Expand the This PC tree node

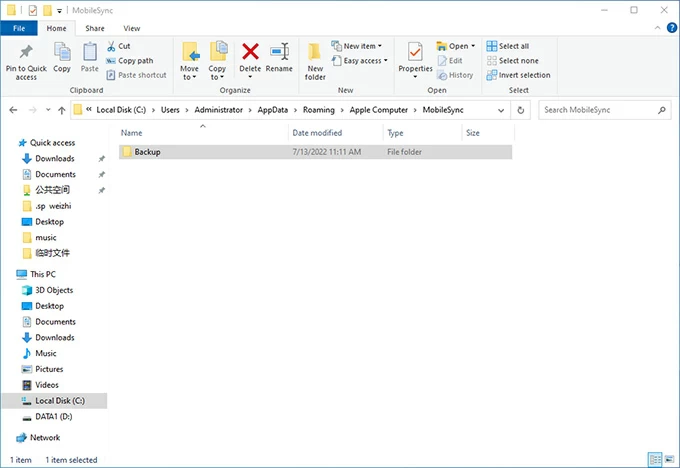pyautogui.click(x=9, y=274)
